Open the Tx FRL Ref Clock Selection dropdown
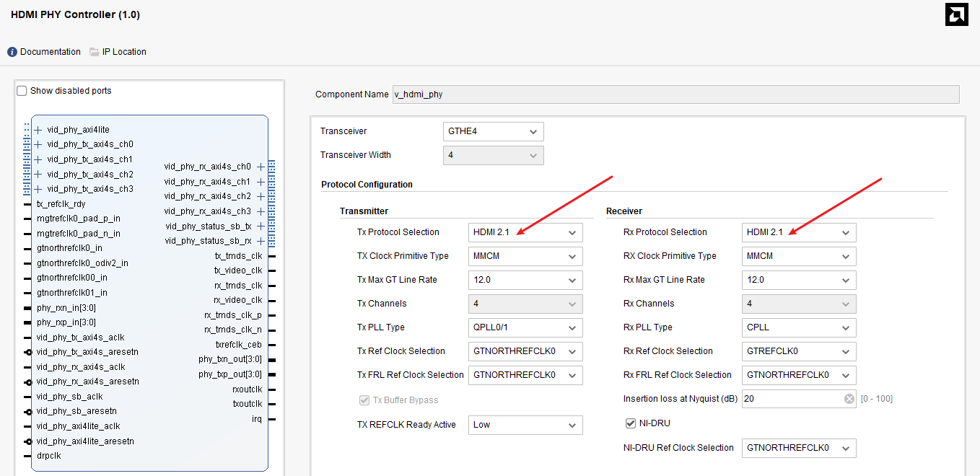Viewport: 980px width, 476px height. tap(525, 375)
